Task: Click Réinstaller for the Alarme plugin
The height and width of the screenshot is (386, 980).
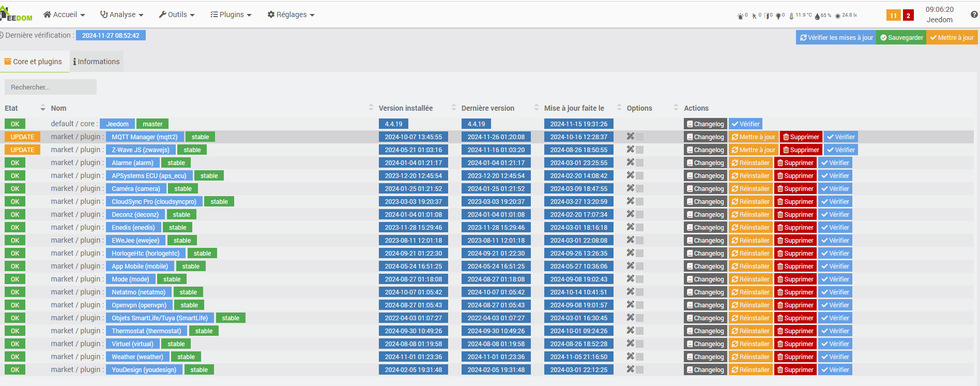Action: coord(751,162)
